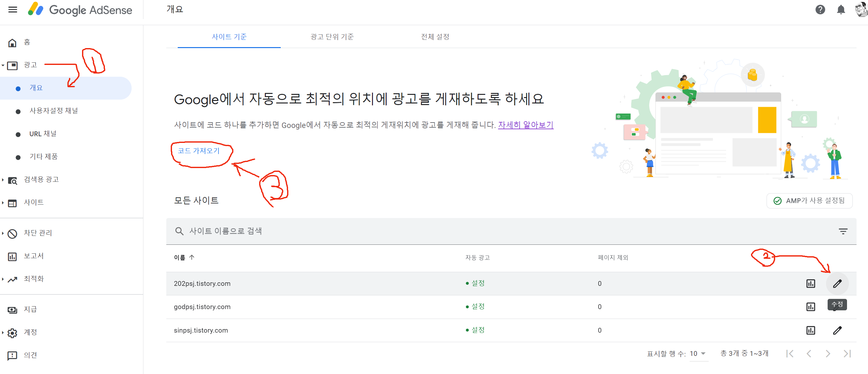Expand the 검색용 광고 section arrow
Viewport: 868px width, 374px height.
point(3,180)
